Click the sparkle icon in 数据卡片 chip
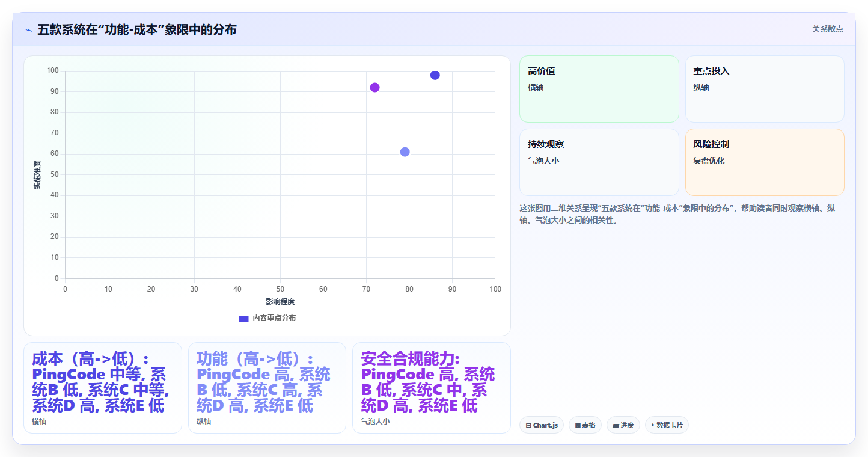Screen dimensions: 868x457 [x=653, y=425]
